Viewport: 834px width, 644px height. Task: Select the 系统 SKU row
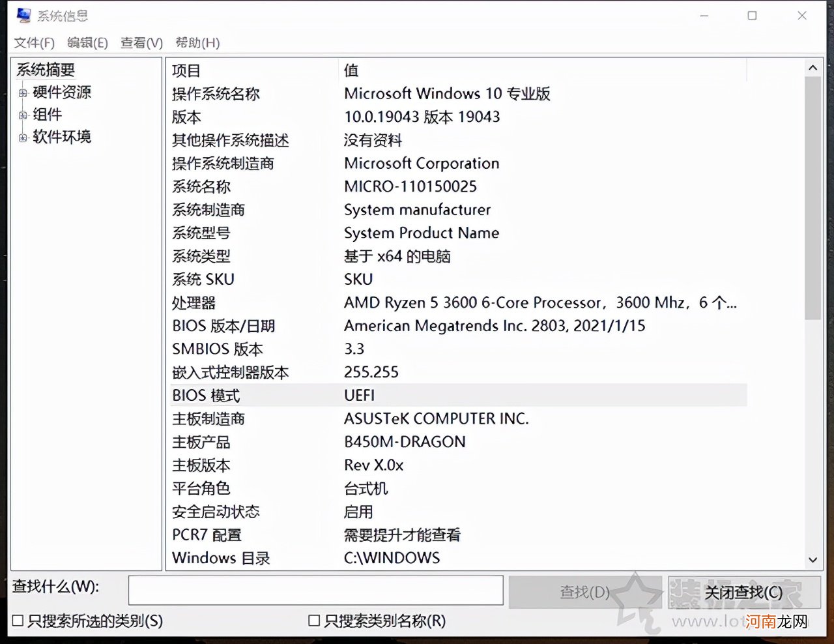pos(458,280)
